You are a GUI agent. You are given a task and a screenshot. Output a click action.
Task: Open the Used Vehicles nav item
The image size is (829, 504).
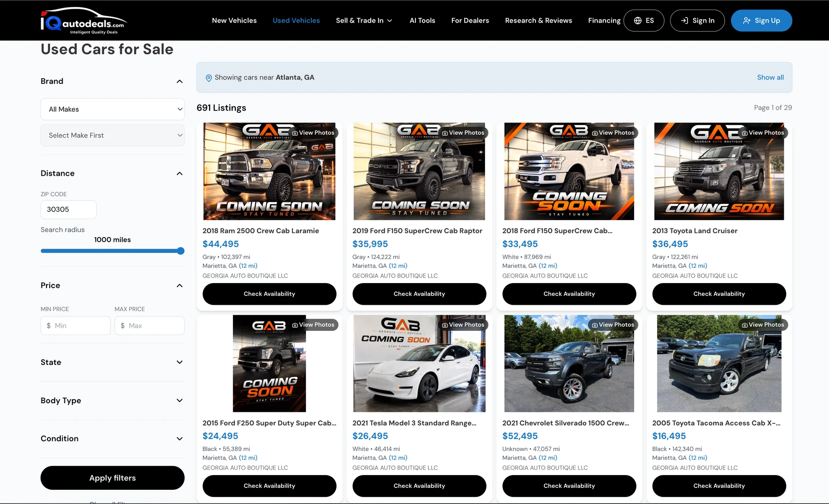click(296, 21)
